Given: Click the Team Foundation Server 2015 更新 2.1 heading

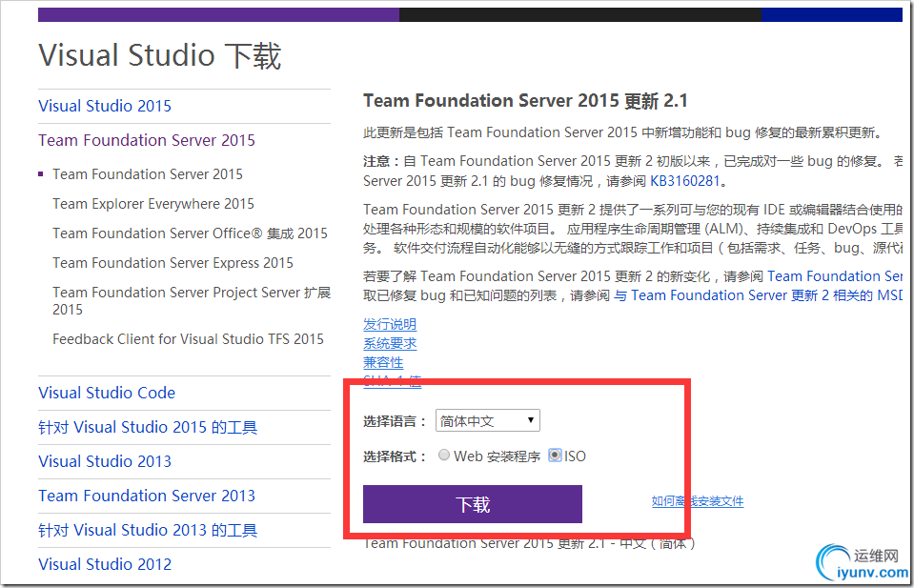Looking at the screenshot, I should (526, 101).
